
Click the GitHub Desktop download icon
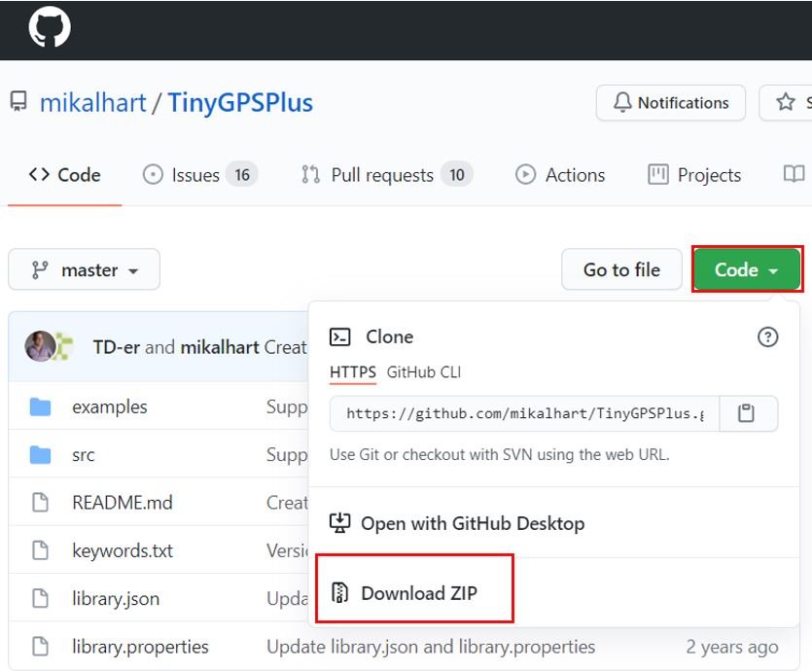point(339,522)
